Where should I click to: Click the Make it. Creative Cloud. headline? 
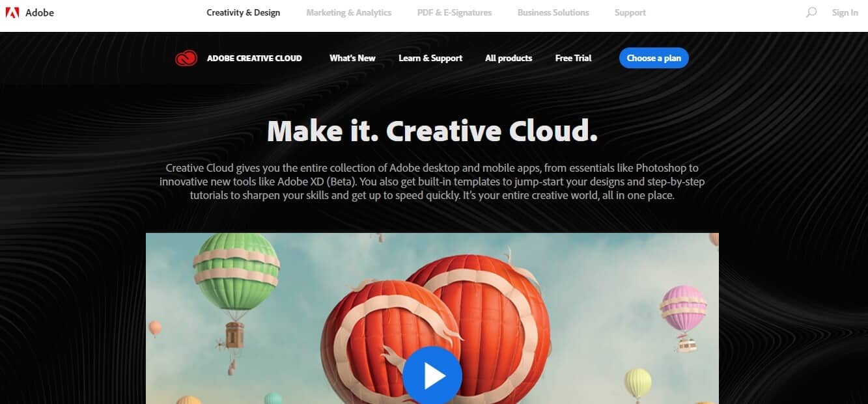(432, 131)
